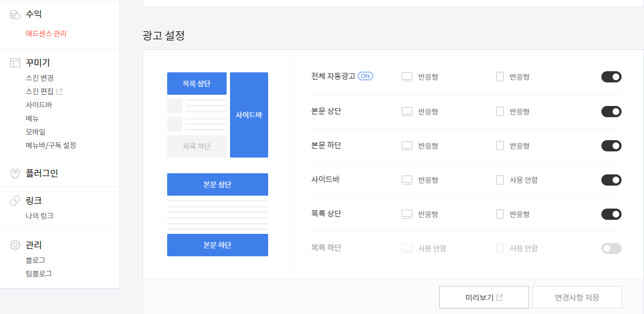Click the 수익 coins icon
The height and width of the screenshot is (314, 644).
point(15,15)
